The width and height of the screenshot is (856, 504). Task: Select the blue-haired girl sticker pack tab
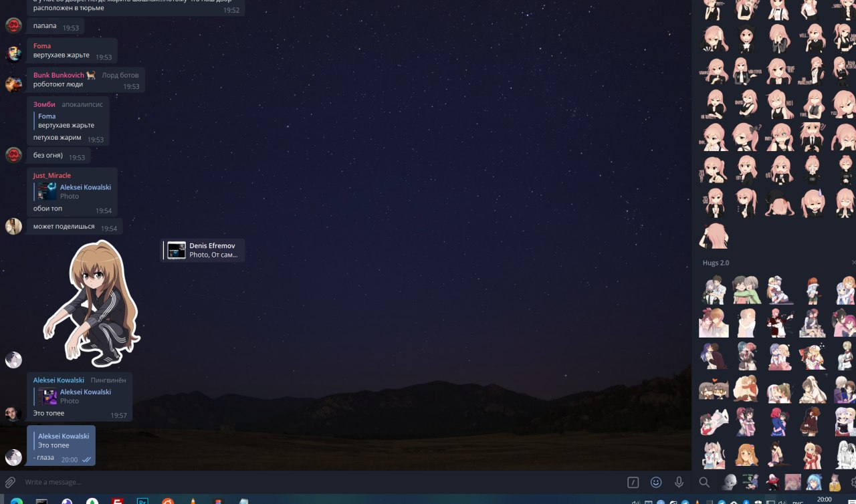coord(815,482)
